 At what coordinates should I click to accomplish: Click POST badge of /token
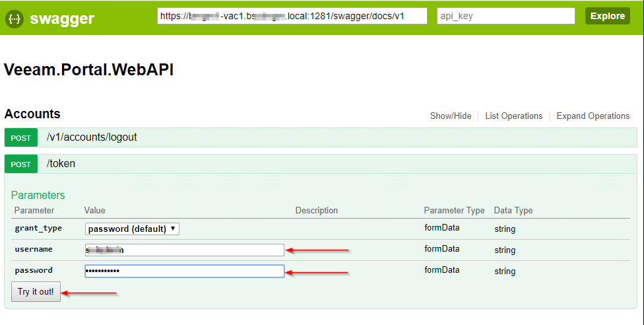[x=21, y=164]
